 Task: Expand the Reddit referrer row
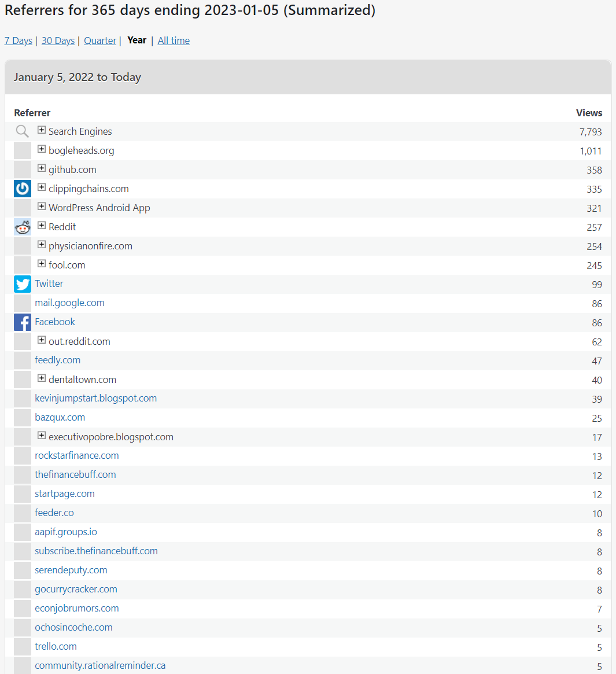(x=41, y=225)
